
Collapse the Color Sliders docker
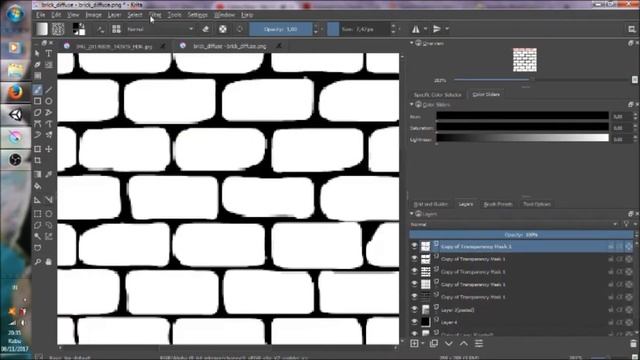click(x=412, y=104)
